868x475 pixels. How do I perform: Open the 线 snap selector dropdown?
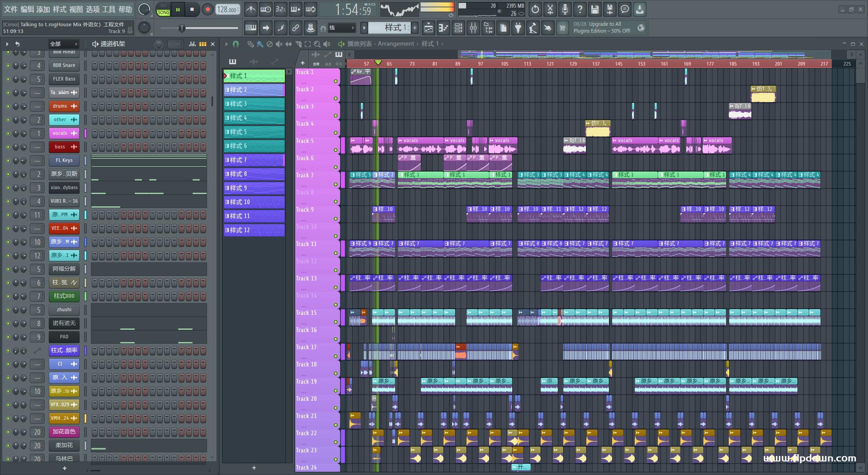point(341,28)
